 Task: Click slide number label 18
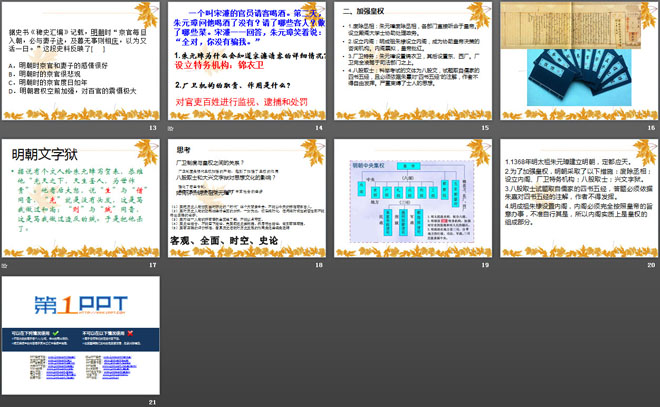(x=319, y=265)
